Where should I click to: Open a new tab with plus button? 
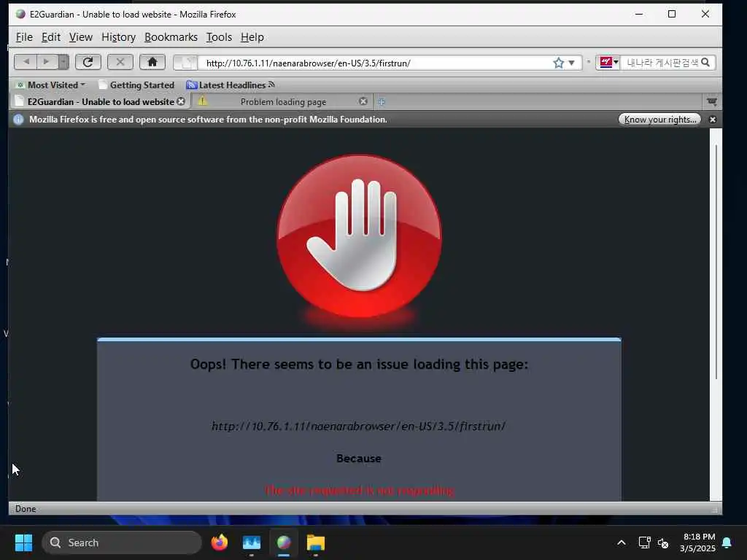382,101
